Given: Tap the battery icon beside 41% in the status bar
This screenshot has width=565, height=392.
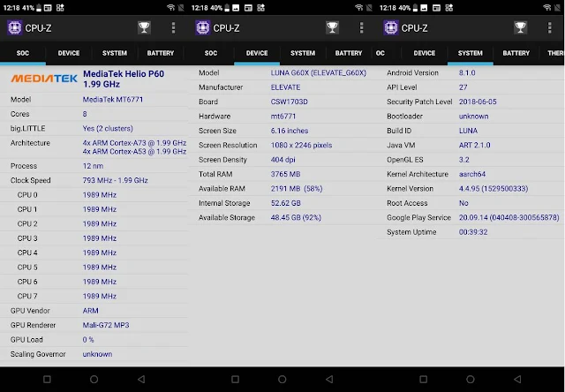Looking at the screenshot, I should tap(39, 8).
